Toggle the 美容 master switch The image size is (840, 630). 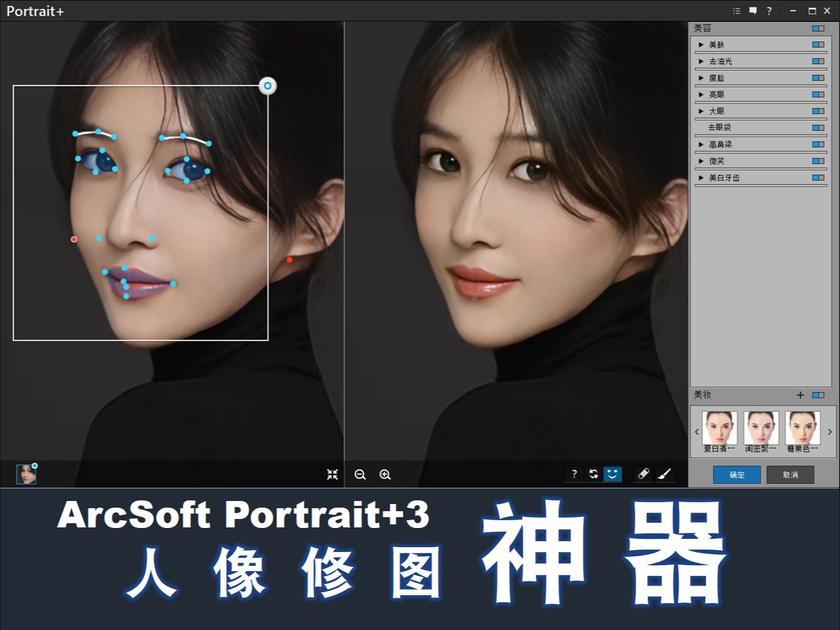pos(818,28)
